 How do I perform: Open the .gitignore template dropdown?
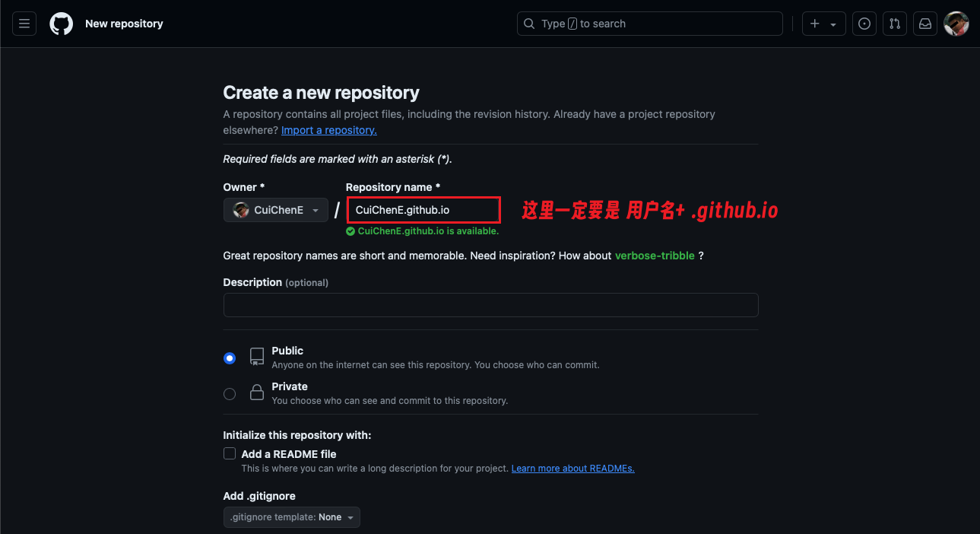coord(292,517)
